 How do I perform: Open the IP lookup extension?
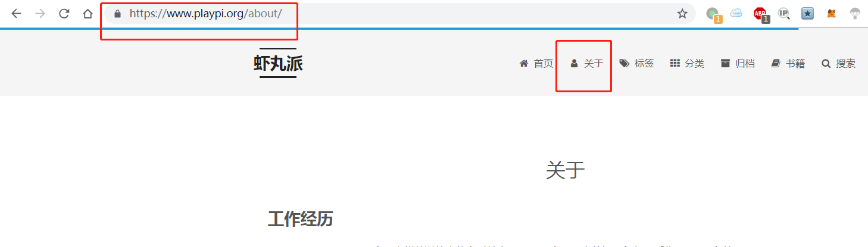[784, 14]
